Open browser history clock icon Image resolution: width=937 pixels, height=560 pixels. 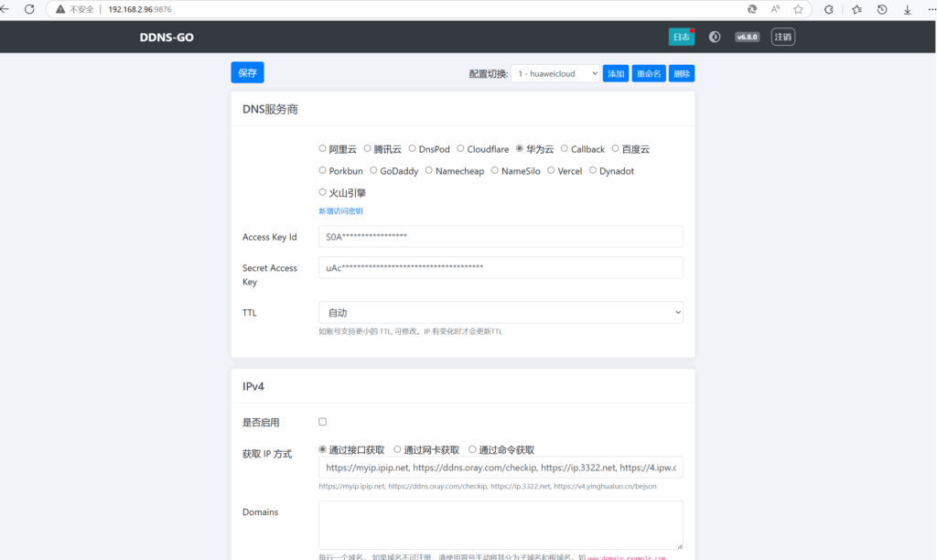[880, 10]
